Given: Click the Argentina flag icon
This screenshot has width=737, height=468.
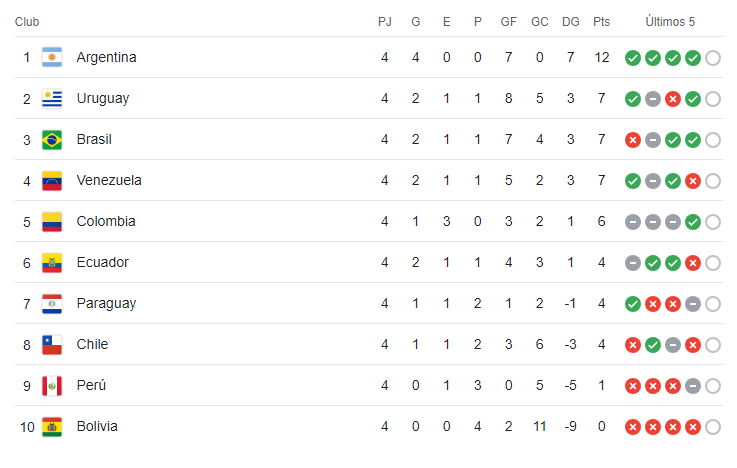Looking at the screenshot, I should coord(52,57).
